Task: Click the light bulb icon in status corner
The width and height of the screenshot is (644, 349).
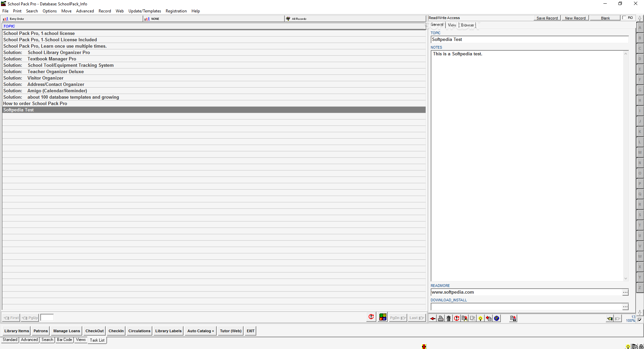Action: click(628, 347)
